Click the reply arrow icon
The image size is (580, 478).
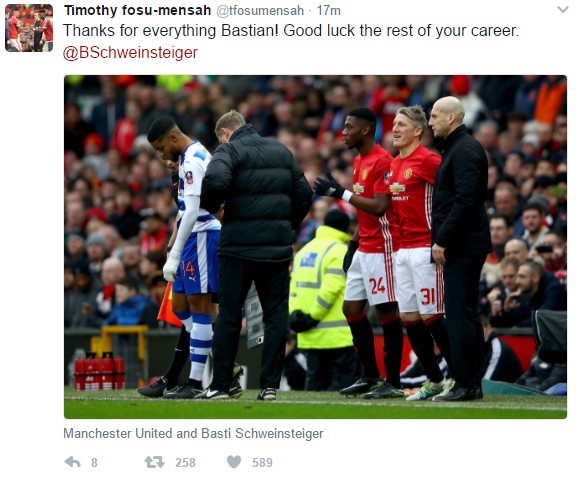(72, 462)
